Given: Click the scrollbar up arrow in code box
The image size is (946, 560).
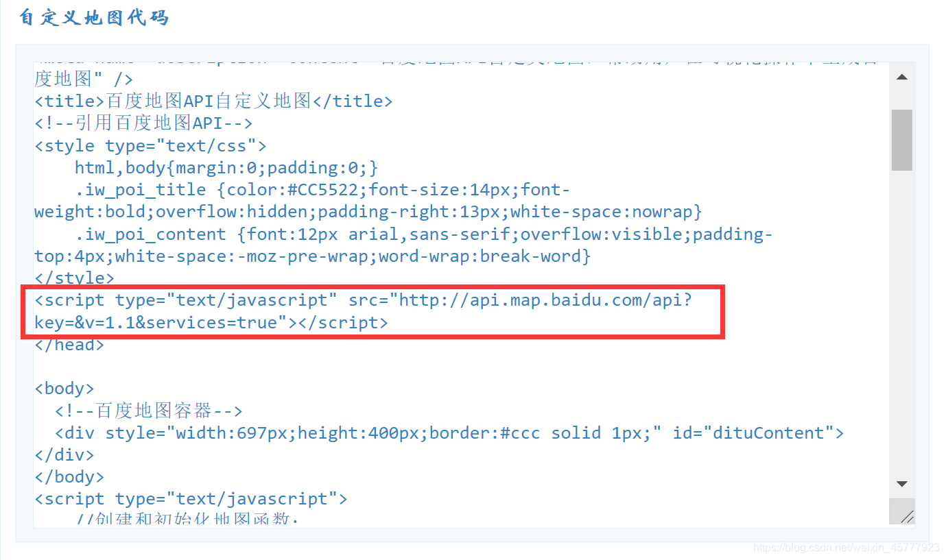Looking at the screenshot, I should 901,77.
